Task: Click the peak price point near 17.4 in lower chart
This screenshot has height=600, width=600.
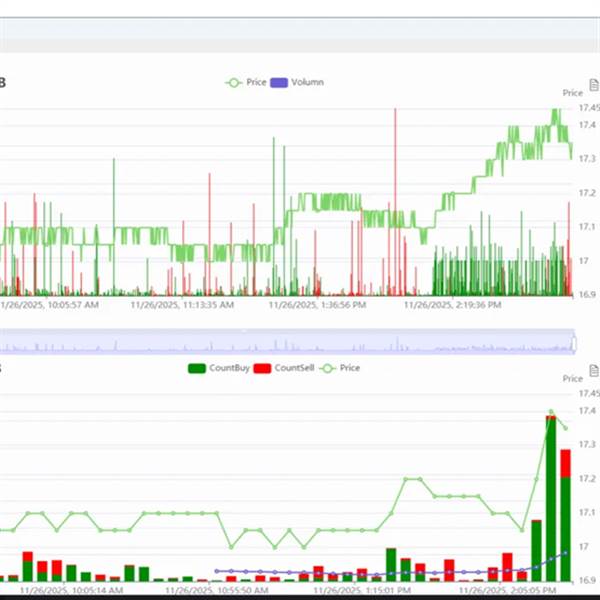Action: 551,411
